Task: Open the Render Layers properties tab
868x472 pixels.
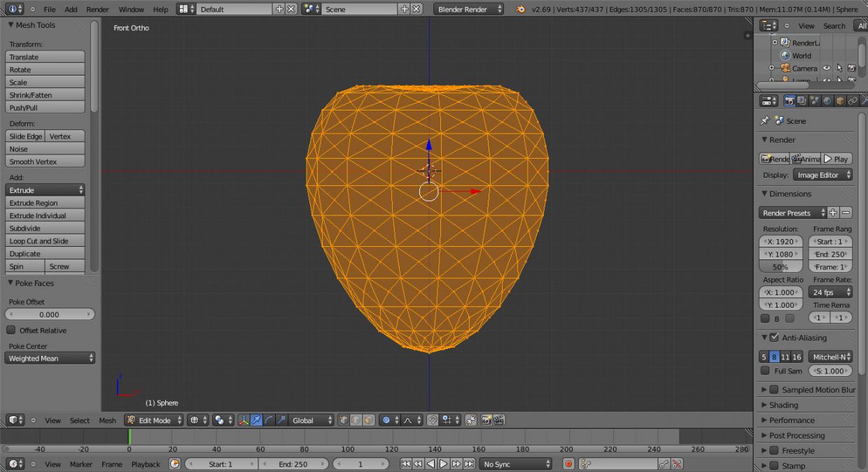Action: (x=802, y=101)
